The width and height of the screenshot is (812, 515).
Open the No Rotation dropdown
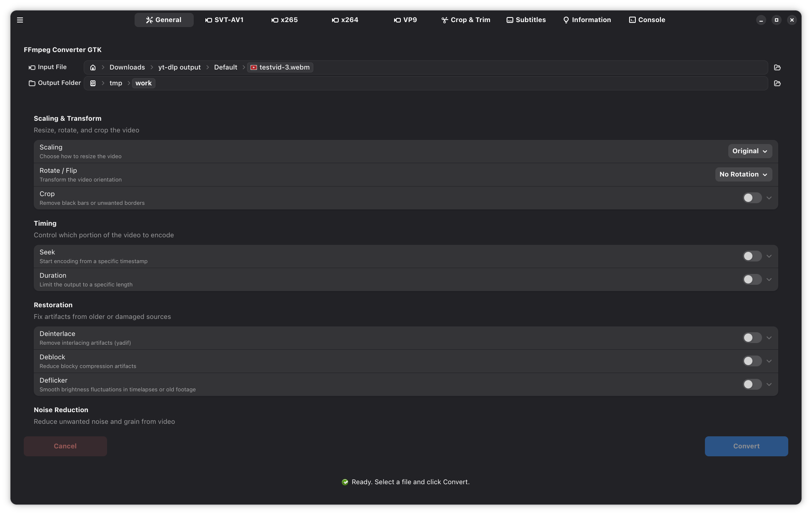[743, 174]
